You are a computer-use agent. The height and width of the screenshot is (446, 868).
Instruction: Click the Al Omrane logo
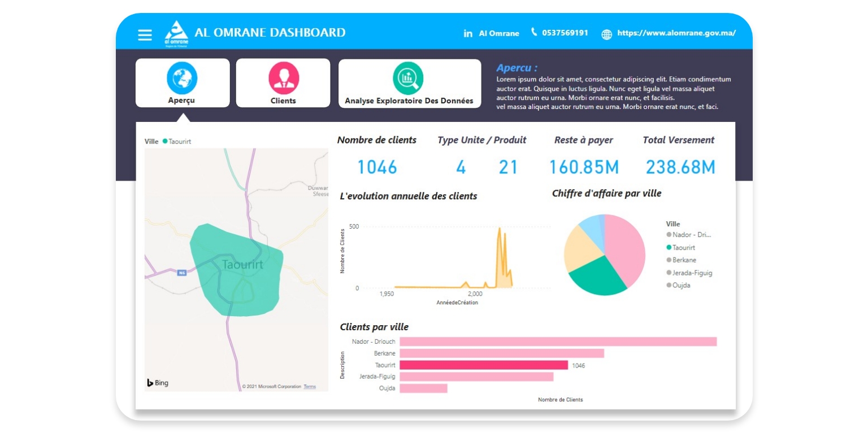coord(176,33)
